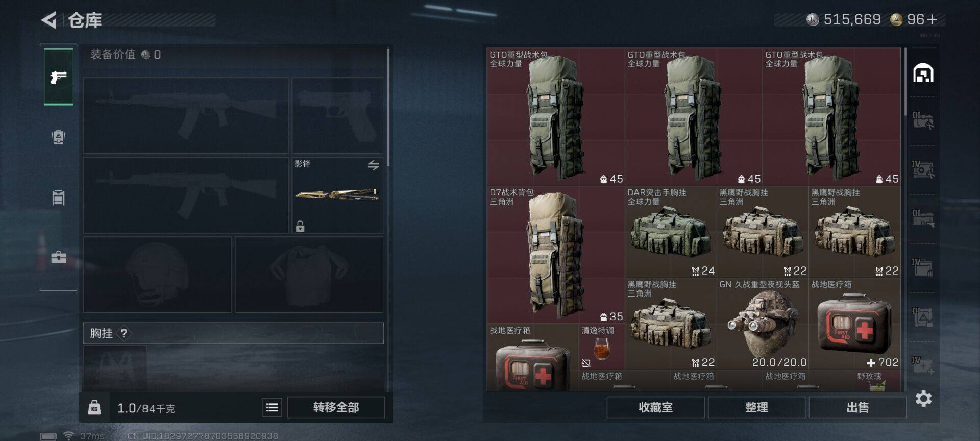Click the 出售 sell button

pyautogui.click(x=857, y=407)
